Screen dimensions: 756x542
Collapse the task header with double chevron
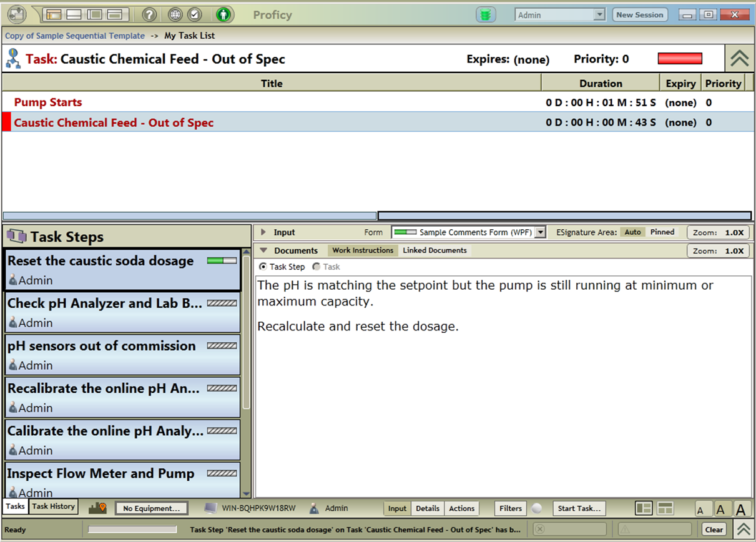740,59
